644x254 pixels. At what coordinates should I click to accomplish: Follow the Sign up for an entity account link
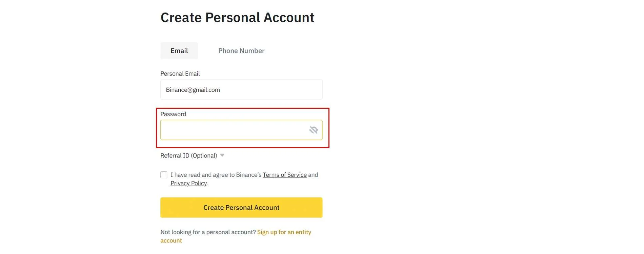point(284,232)
